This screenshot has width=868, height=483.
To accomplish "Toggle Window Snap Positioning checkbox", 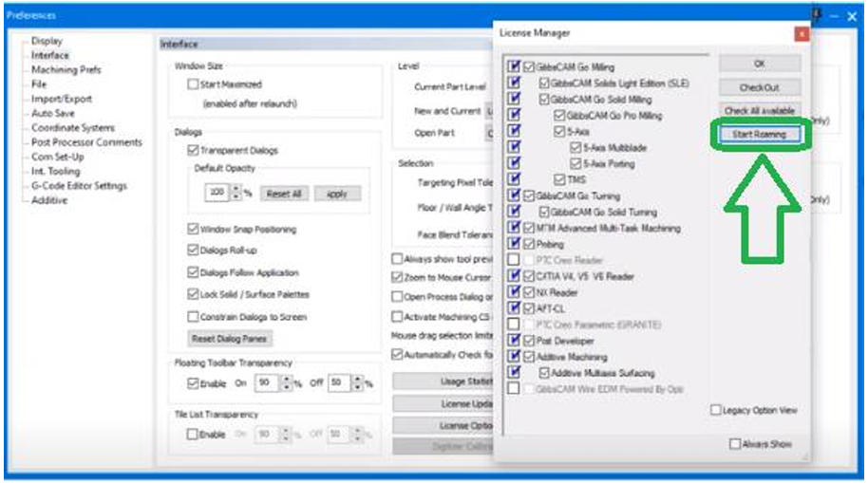I will [x=193, y=229].
